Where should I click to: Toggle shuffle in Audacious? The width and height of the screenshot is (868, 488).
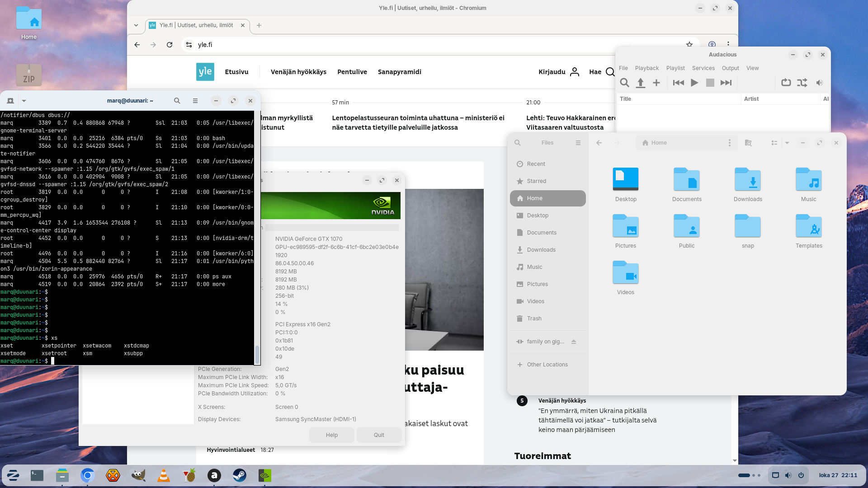(802, 83)
